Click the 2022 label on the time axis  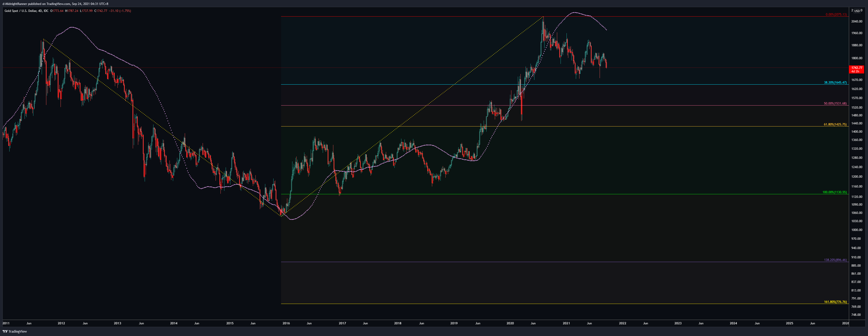[623, 323]
